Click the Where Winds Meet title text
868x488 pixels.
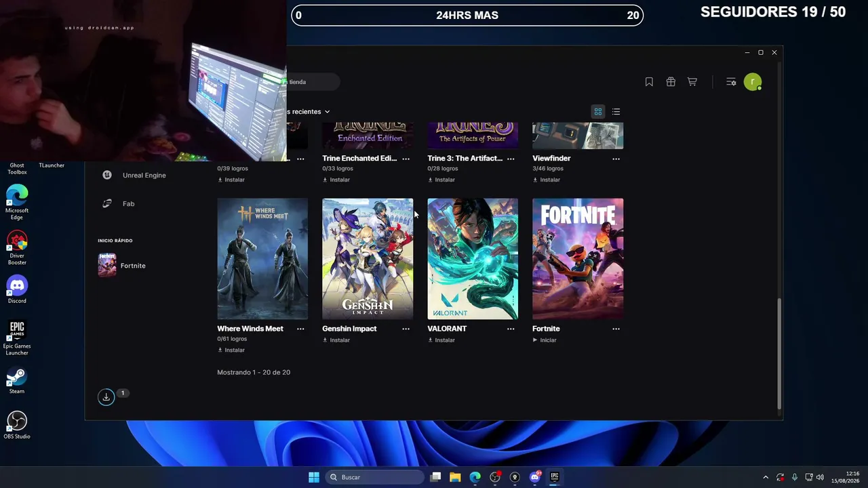tap(250, 329)
